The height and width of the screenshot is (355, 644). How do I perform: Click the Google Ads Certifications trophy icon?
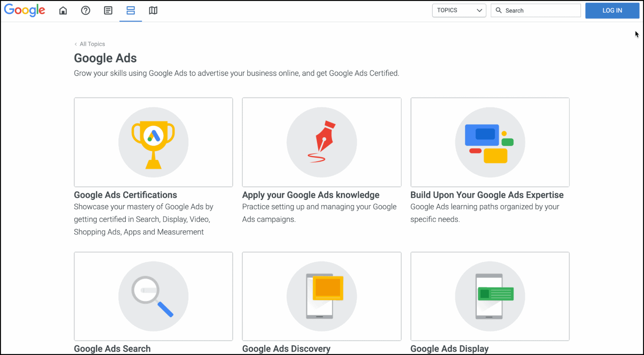pos(153,142)
